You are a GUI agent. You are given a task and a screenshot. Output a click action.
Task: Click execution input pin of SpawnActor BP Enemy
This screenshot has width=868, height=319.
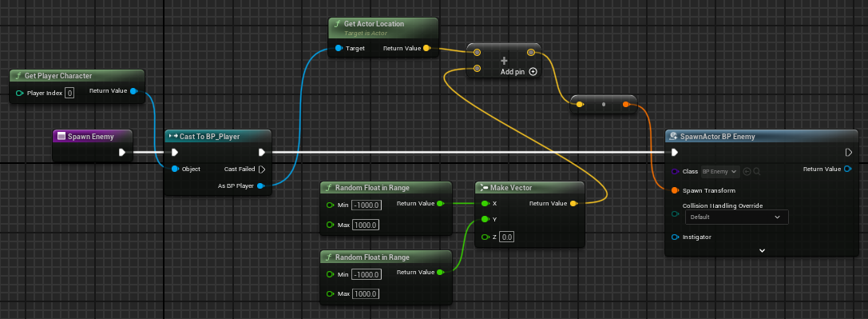[674, 152]
